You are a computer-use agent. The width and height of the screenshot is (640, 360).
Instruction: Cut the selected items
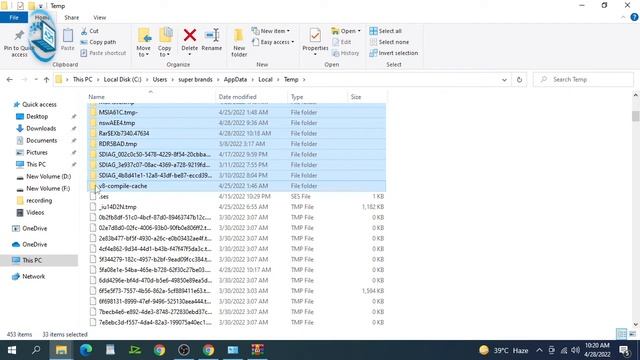(x=90, y=31)
